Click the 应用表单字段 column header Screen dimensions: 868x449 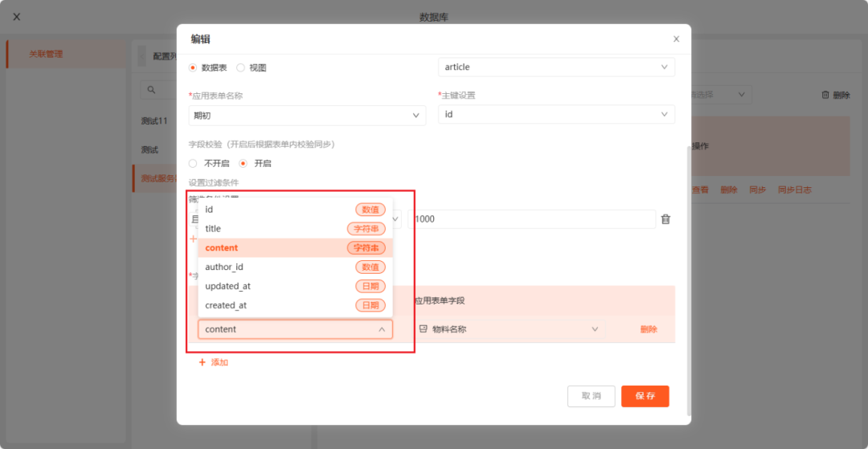coord(439,301)
